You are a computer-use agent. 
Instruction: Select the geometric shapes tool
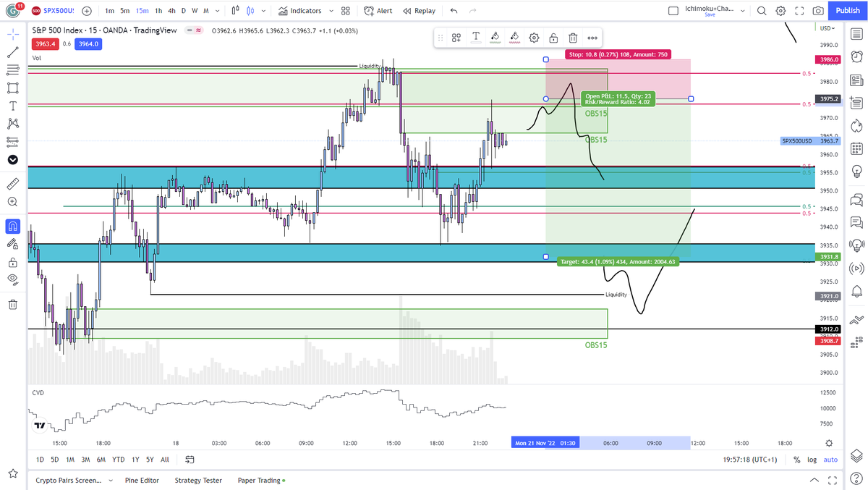[x=12, y=88]
